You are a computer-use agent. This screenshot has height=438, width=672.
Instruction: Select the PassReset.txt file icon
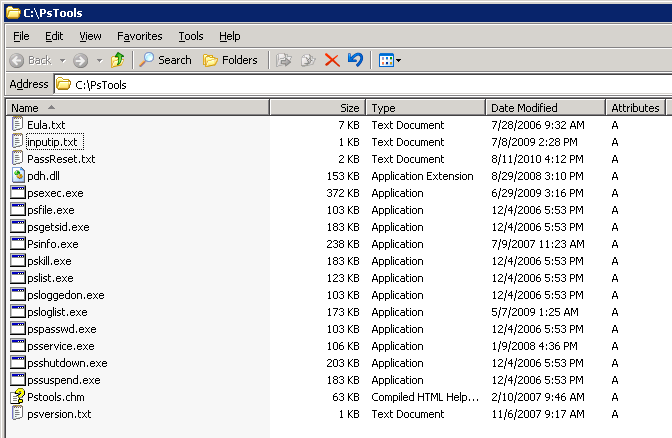pos(17,158)
